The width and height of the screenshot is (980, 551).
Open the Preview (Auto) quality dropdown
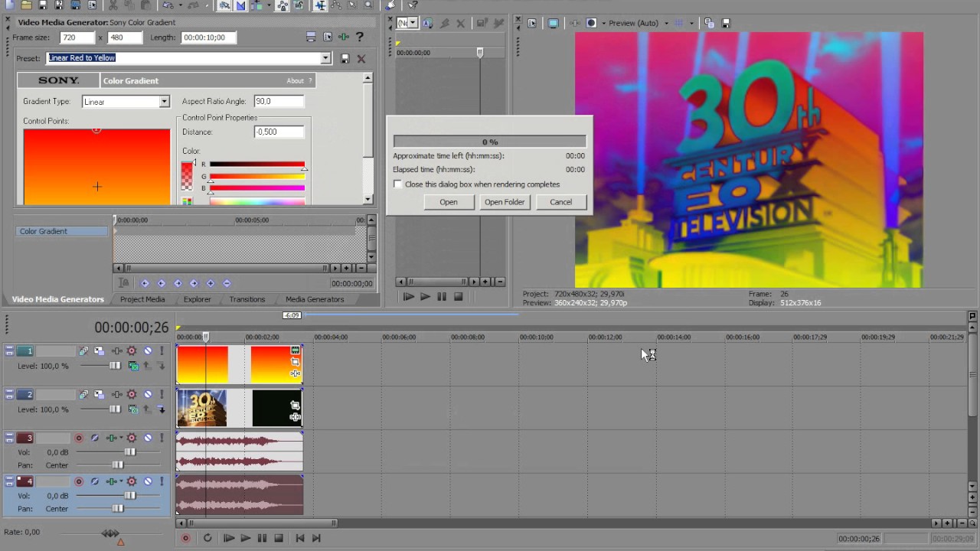click(x=666, y=23)
